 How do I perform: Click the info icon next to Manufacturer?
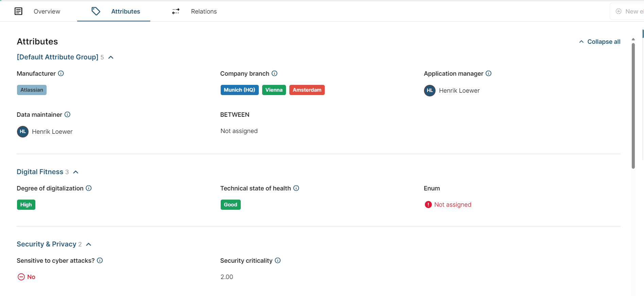(61, 73)
